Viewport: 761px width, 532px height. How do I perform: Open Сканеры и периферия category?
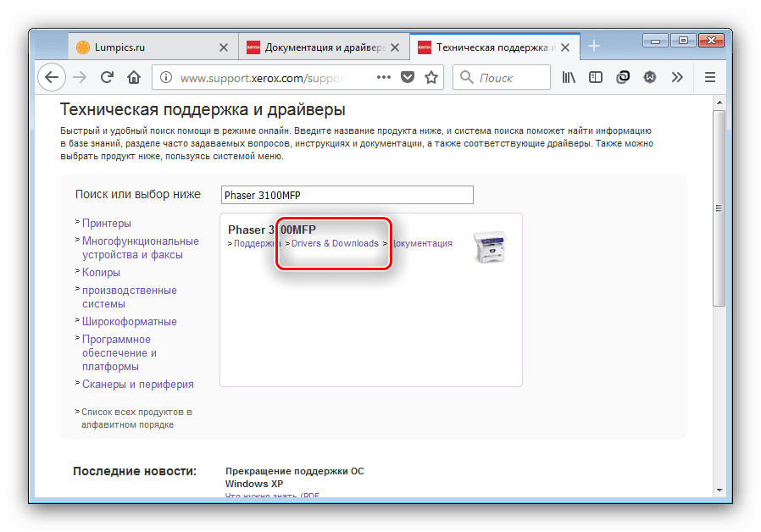138,384
